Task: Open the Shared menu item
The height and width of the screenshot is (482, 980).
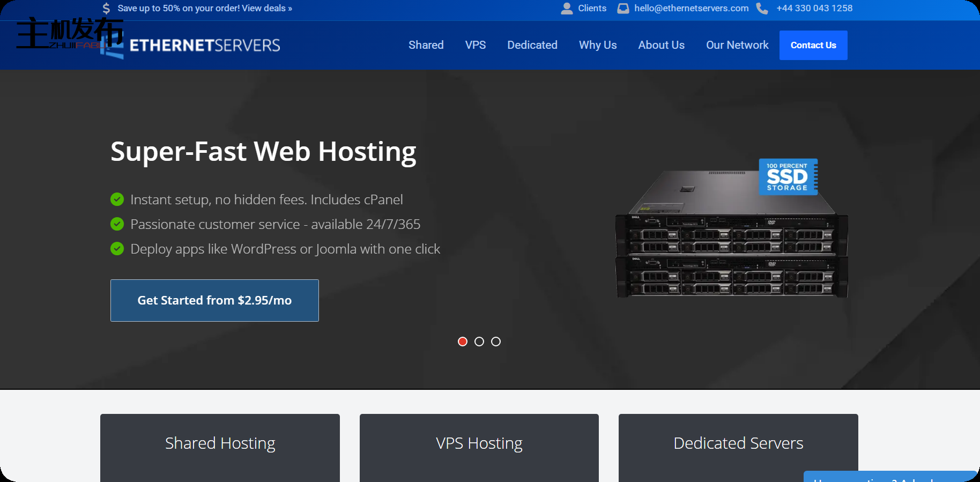Action: click(426, 45)
